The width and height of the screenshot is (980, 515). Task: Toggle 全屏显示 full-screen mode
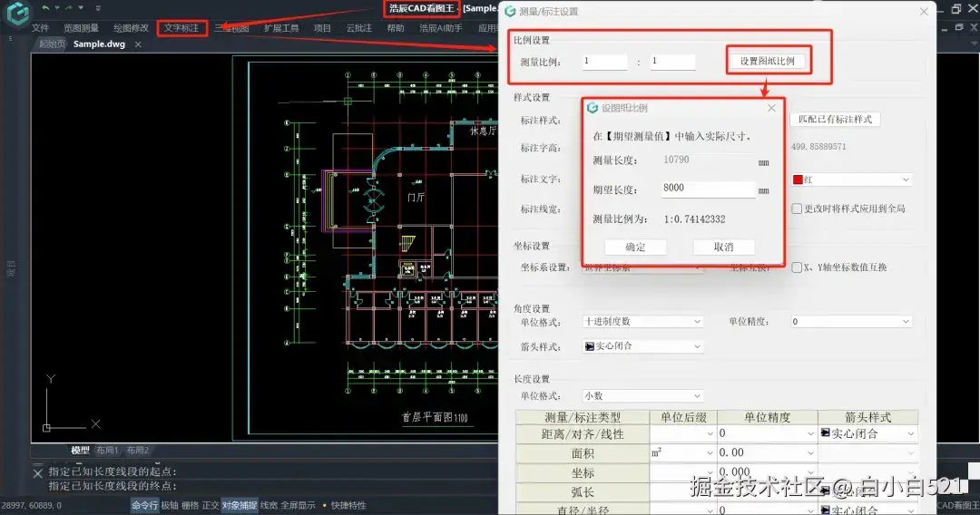pyautogui.click(x=299, y=506)
